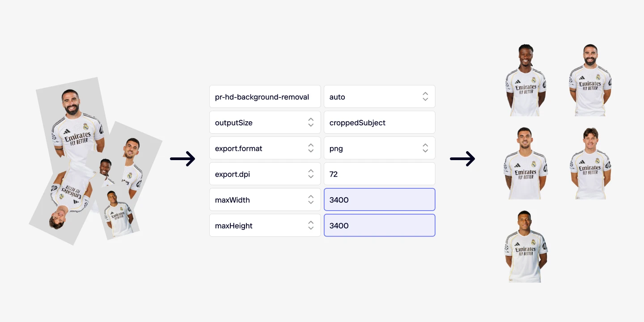Change the png format value dropdown
Image resolution: width=644 pixels, height=322 pixels.
click(425, 148)
